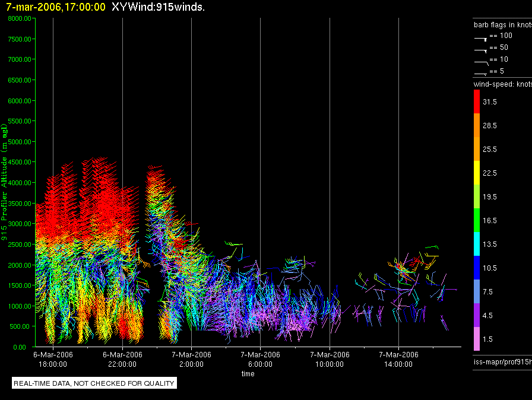Click the XYWind:915winds plot title
This screenshot has height=400, width=532.
(x=158, y=7)
